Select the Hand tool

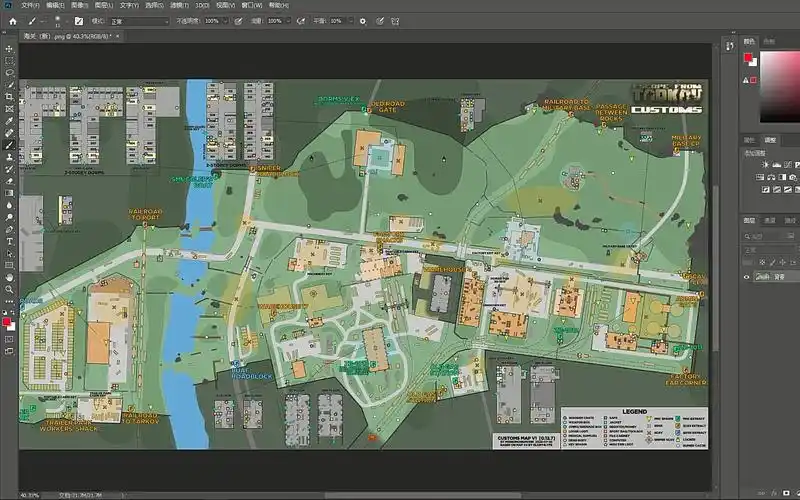tap(9, 277)
